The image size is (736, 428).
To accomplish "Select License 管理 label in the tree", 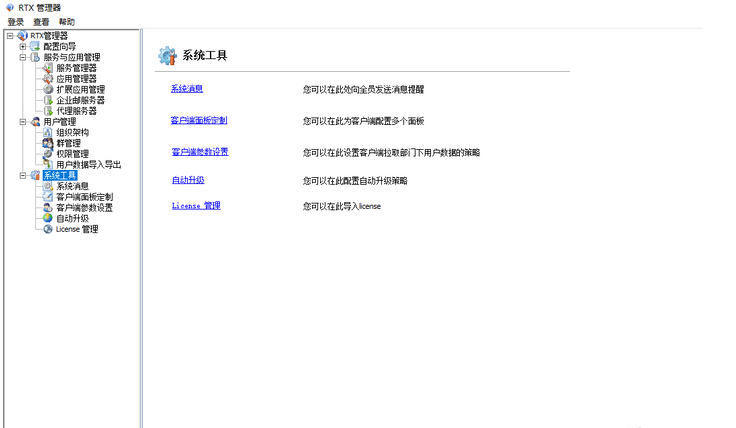I will point(77,229).
